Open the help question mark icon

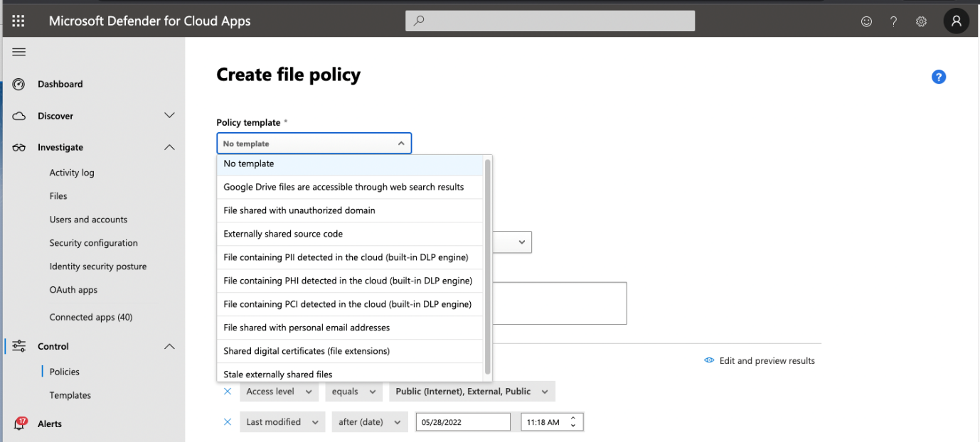click(893, 21)
